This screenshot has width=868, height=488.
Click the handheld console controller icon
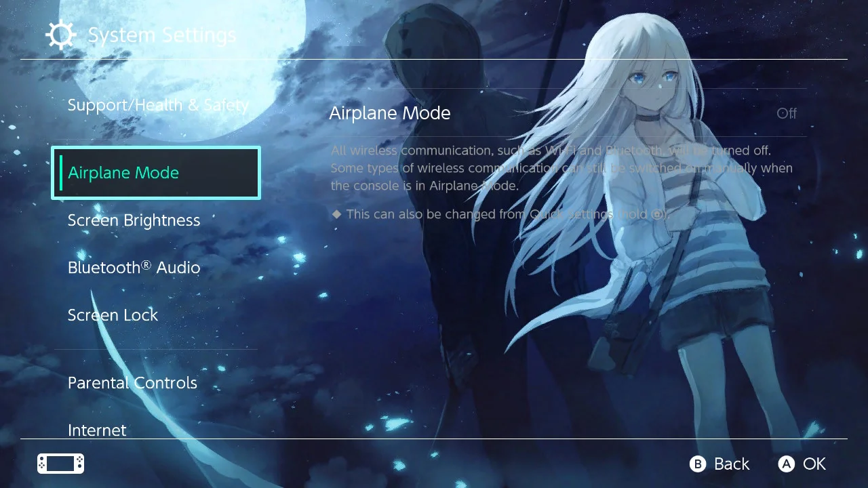coord(60,464)
